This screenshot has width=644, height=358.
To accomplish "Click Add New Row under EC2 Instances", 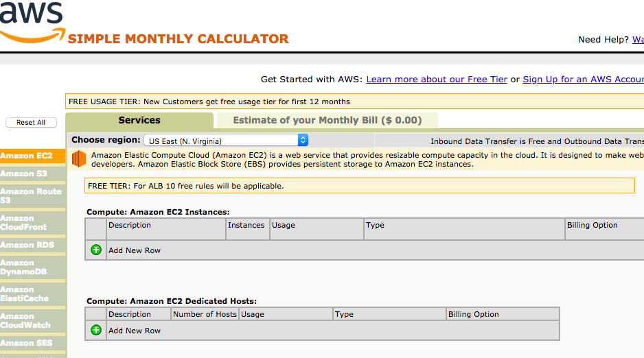I will click(135, 250).
